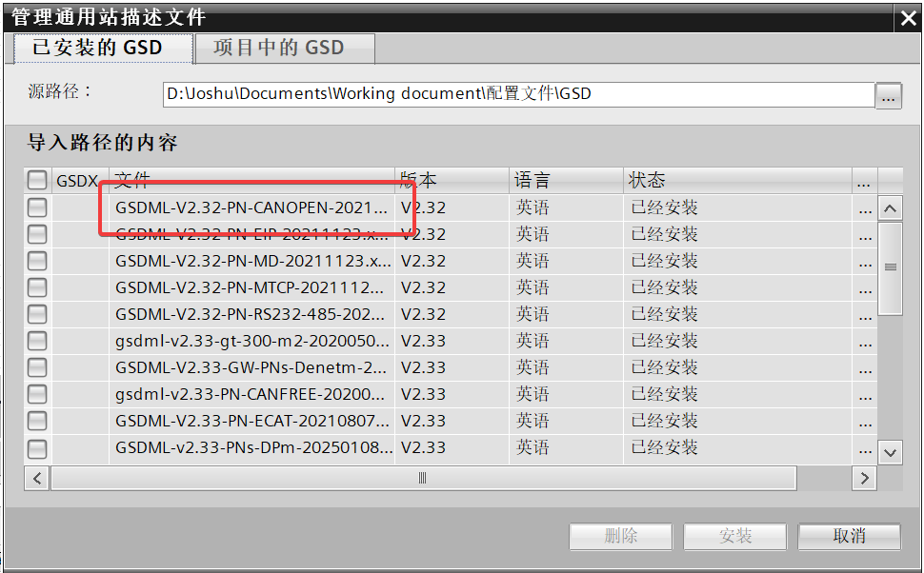Click the horizontal scrollbar thumb

tap(423, 478)
